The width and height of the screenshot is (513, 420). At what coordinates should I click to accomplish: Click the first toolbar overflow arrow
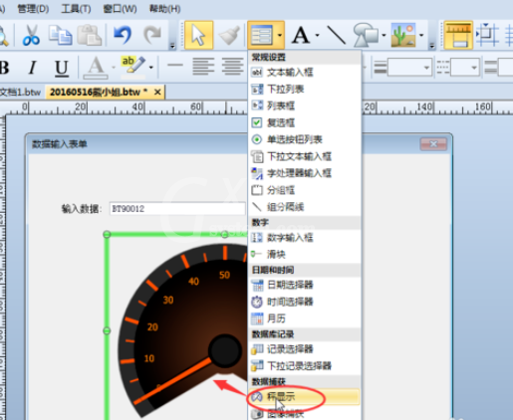172,46
